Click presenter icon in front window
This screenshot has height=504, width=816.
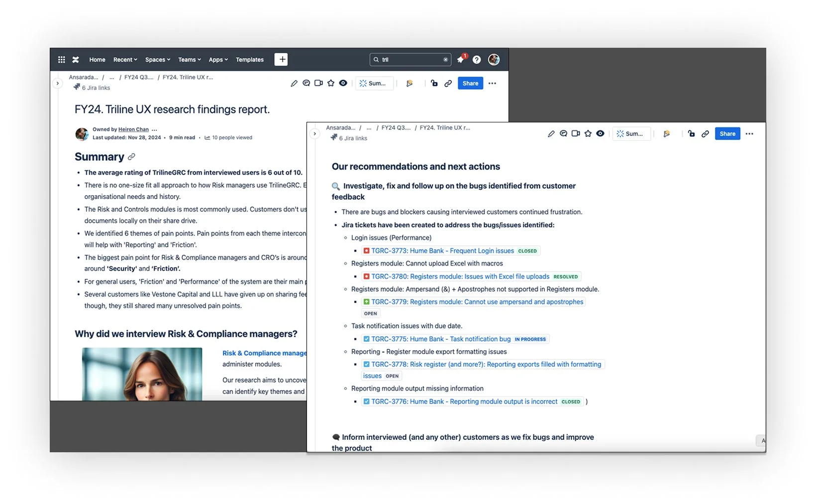[x=667, y=134]
